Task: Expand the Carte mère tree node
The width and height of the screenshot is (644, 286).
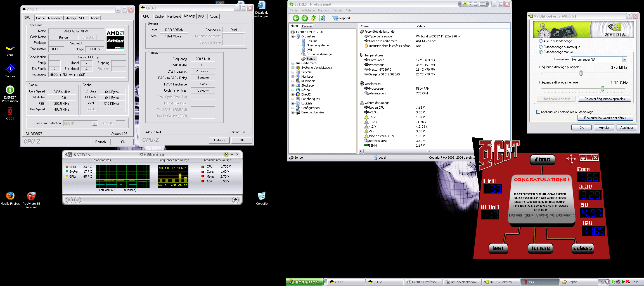Action: [x=293, y=63]
